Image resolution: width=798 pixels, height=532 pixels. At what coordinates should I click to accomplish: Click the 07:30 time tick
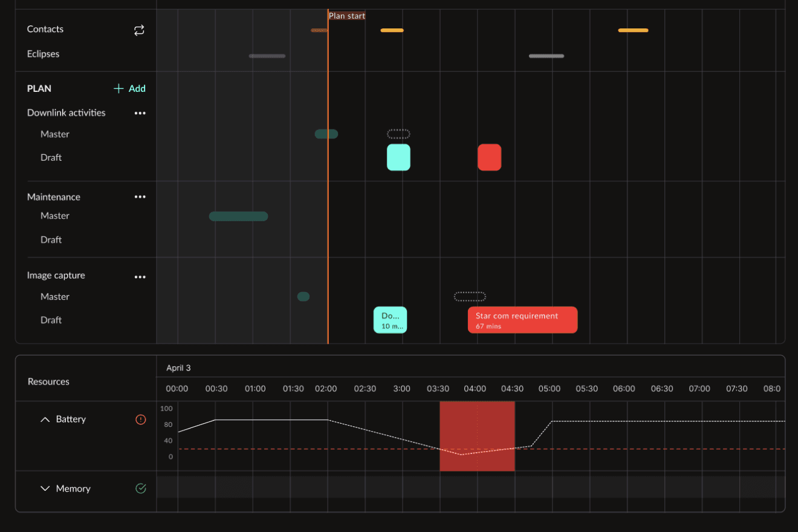pyautogui.click(x=736, y=389)
